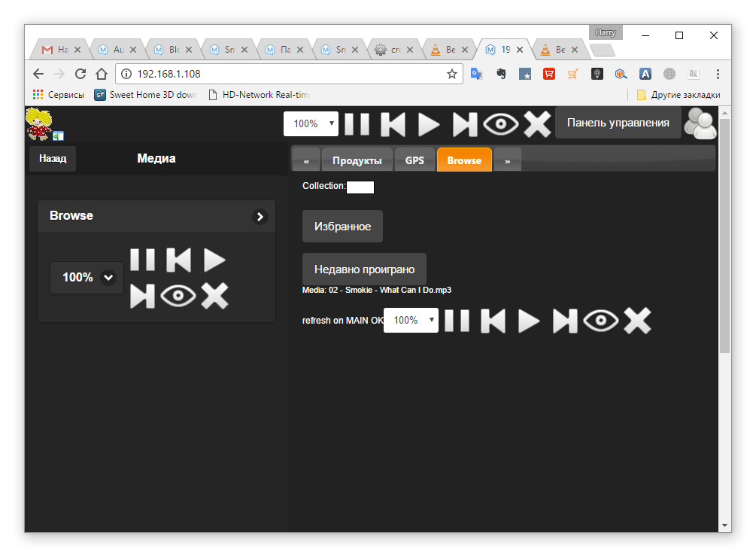Open the Недавно проиграно recently played button
756x557 pixels.
point(365,269)
